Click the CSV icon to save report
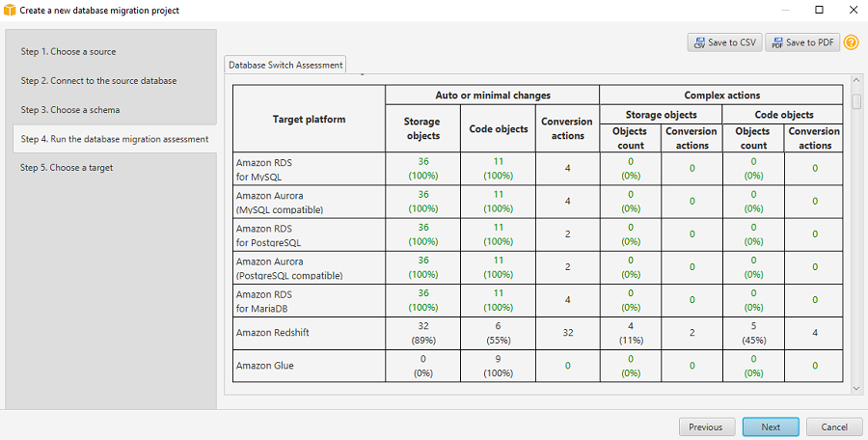Image resolution: width=868 pixels, height=440 pixels. point(698,42)
